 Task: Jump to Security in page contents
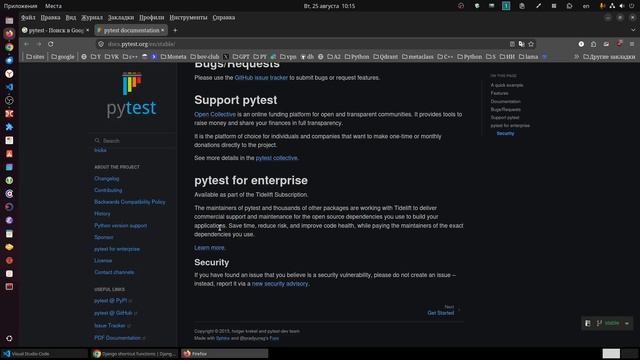coord(505,133)
